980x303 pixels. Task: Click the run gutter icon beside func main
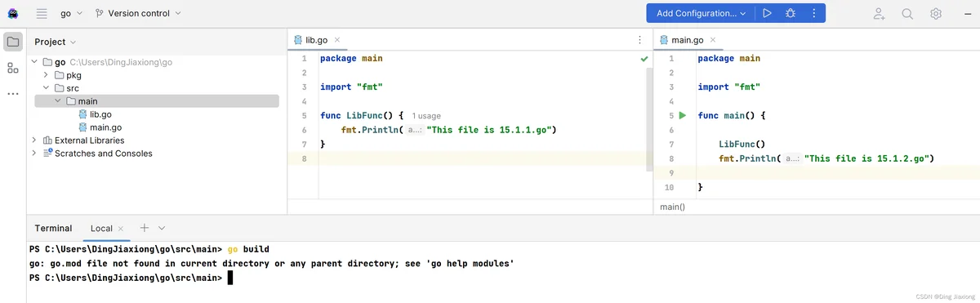[683, 116]
